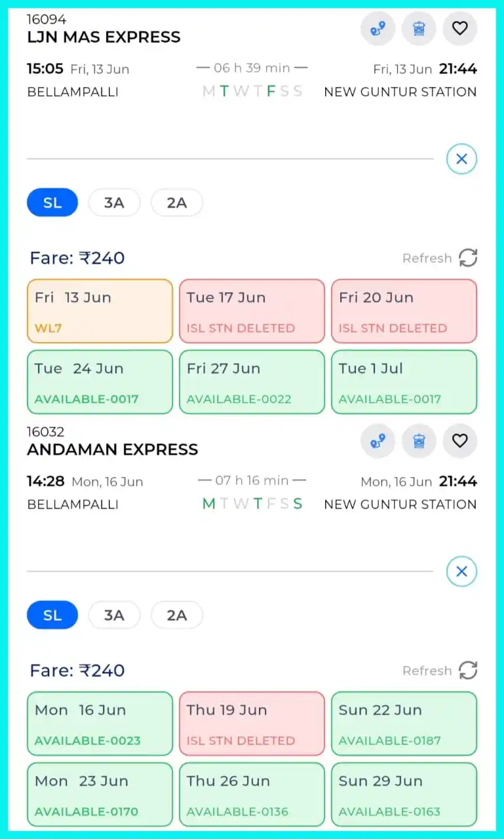
Task: Switch to 3A class for Andaman Express
Action: tap(114, 615)
